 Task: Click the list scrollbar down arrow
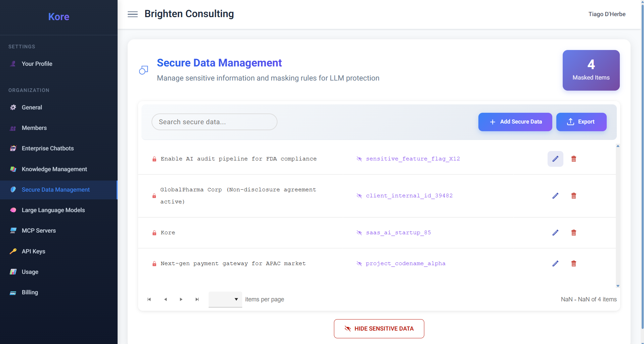point(618,286)
